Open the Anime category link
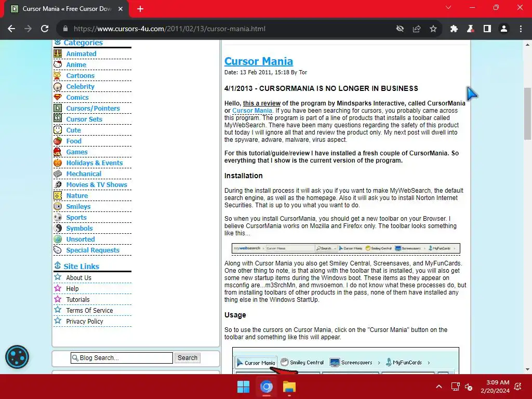This screenshot has height=399, width=532. pos(76,64)
